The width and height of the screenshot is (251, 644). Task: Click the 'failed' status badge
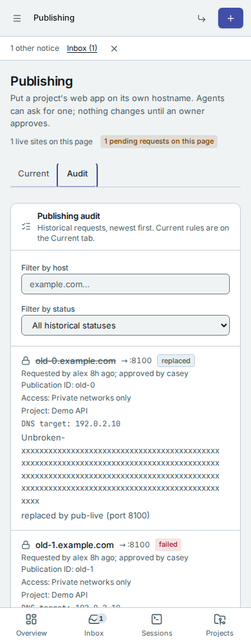click(168, 545)
